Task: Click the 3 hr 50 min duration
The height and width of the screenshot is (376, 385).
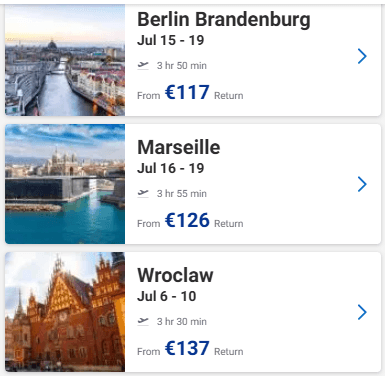Action: coord(182,65)
